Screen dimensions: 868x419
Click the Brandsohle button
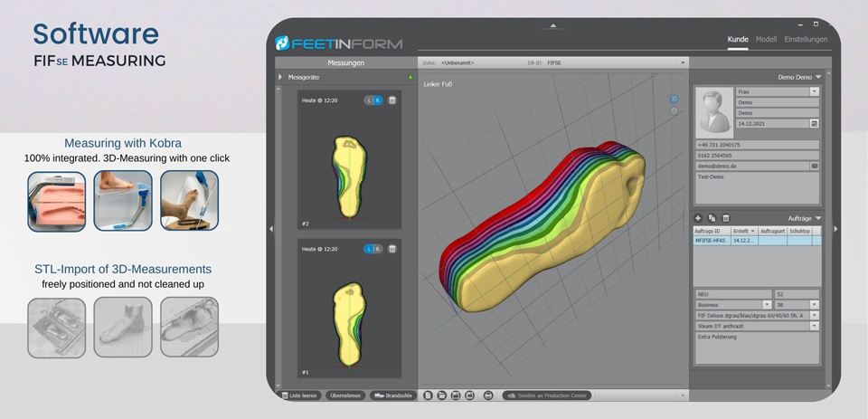(393, 395)
